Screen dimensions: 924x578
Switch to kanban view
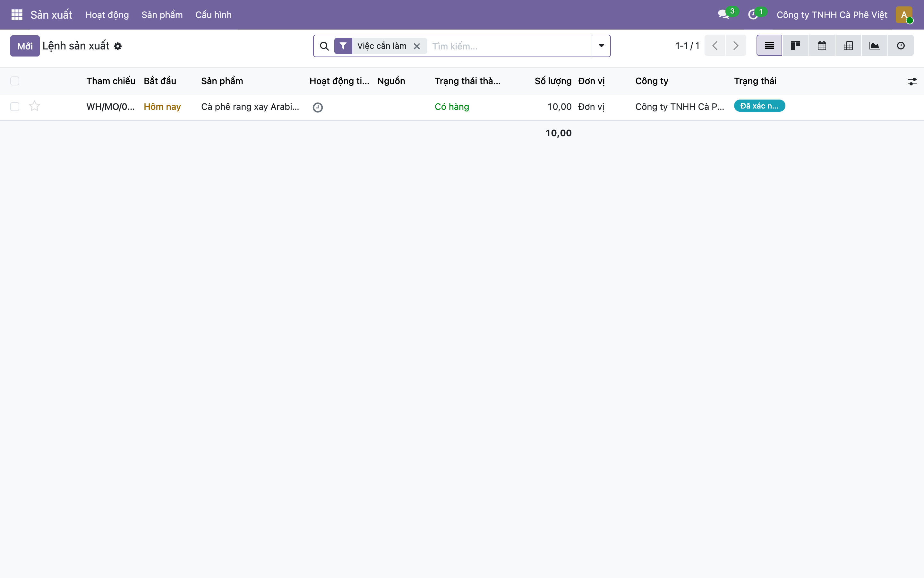795,46
